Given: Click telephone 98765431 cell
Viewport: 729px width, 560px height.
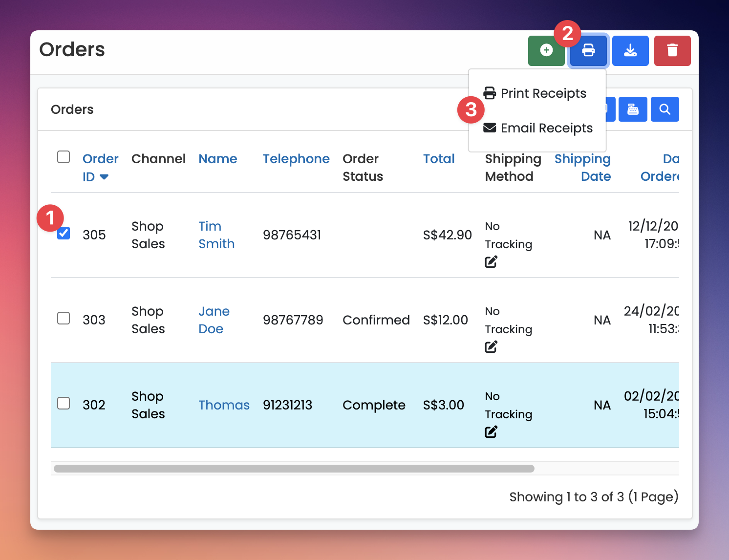Looking at the screenshot, I should pyautogui.click(x=292, y=235).
